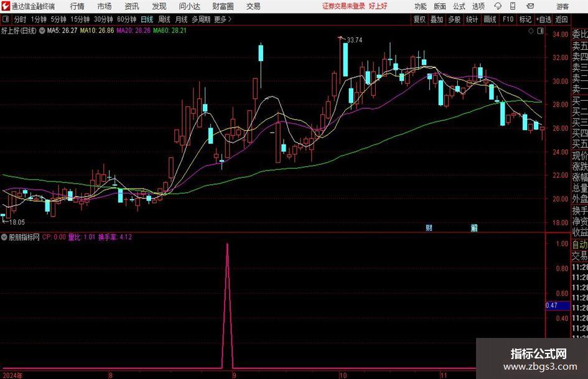Switch to 5分钟 period
The image size is (588, 379).
(58, 19)
